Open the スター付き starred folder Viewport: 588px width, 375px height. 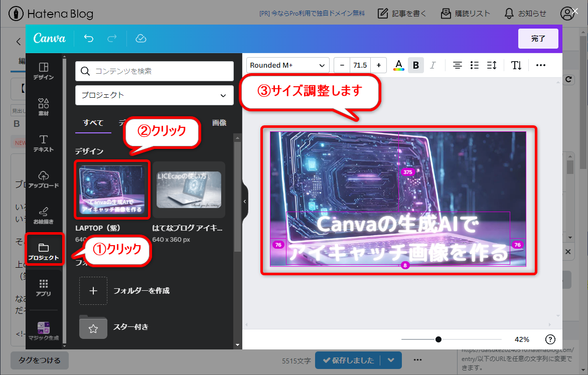pyautogui.click(x=114, y=327)
